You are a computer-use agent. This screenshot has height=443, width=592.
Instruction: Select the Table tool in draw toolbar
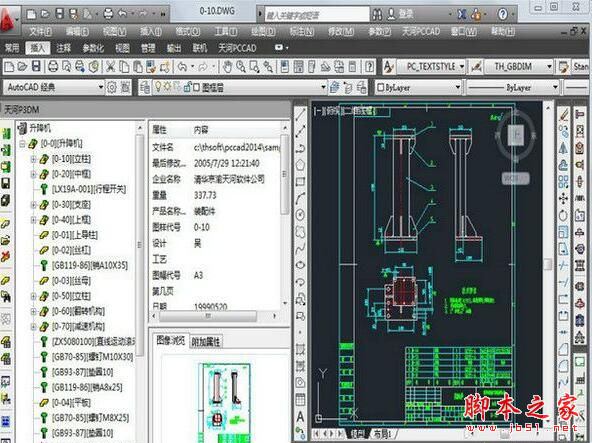300,399
